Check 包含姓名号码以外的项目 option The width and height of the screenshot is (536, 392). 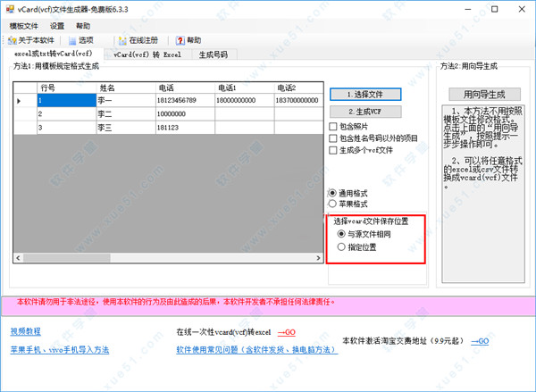coord(334,138)
